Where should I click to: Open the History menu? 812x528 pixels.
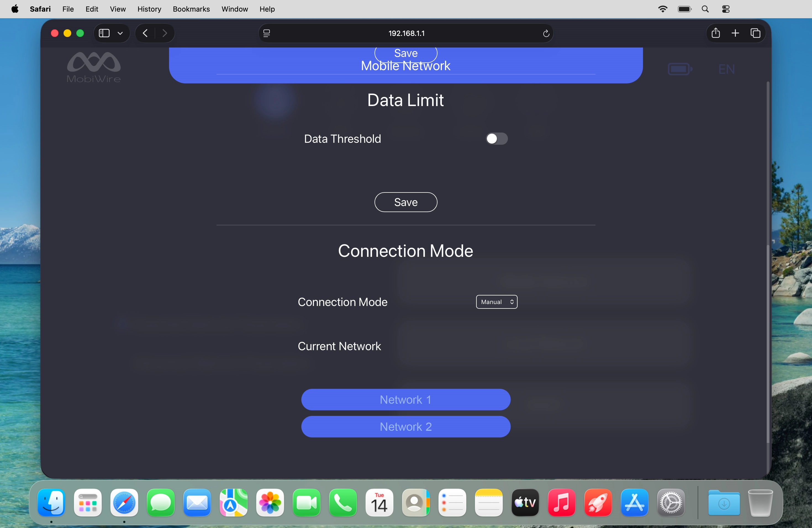[x=149, y=9]
